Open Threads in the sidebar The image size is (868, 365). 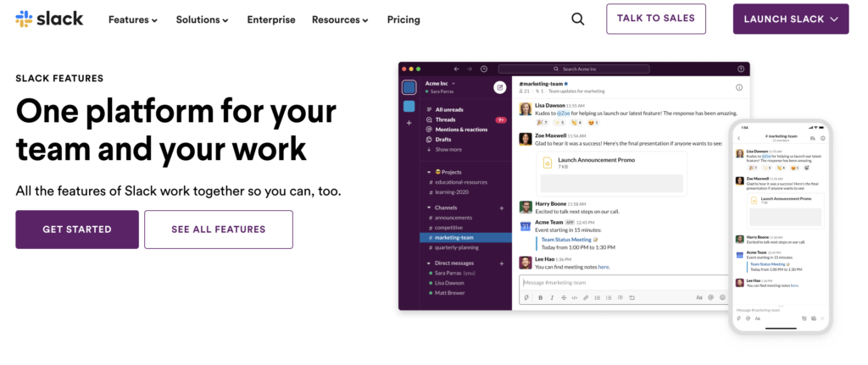point(445,119)
